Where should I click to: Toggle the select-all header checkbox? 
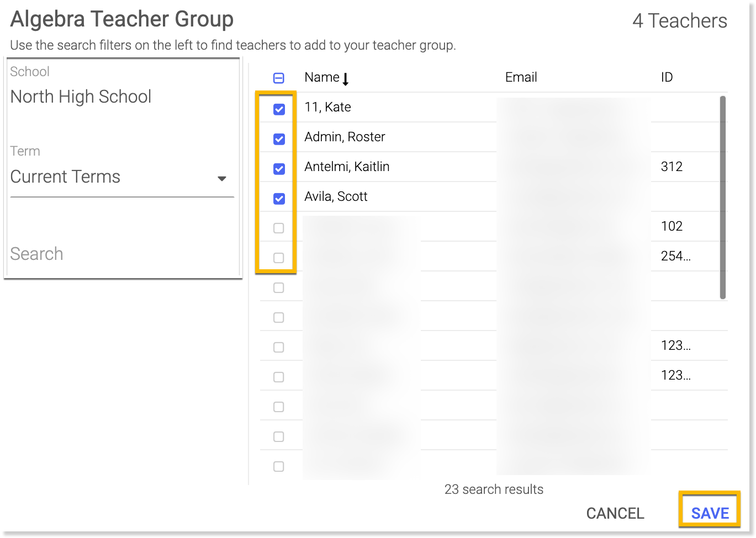(279, 78)
